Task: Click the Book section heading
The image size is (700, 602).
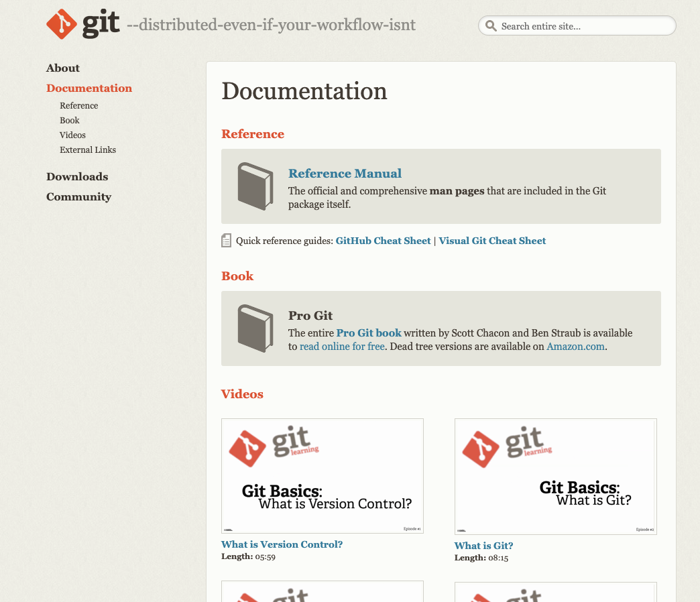Action: coord(237,276)
